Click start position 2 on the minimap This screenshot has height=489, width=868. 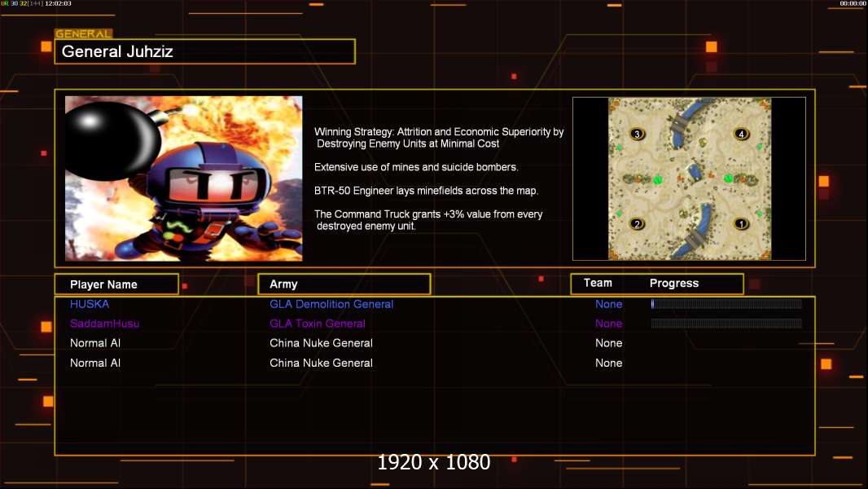click(x=638, y=224)
